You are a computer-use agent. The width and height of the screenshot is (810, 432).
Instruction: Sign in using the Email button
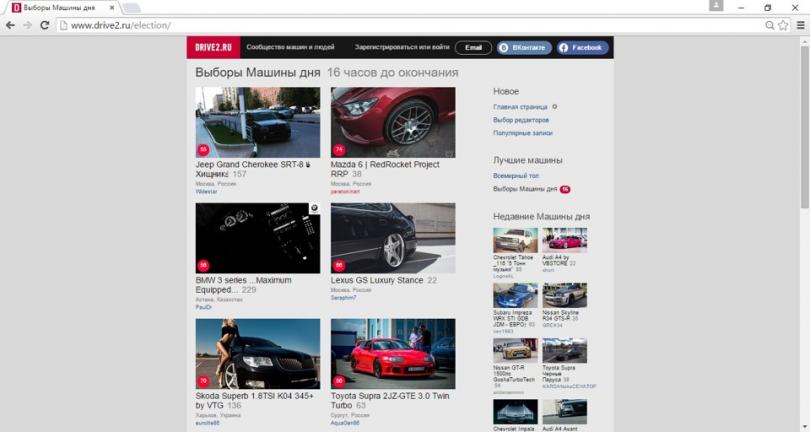pyautogui.click(x=473, y=48)
